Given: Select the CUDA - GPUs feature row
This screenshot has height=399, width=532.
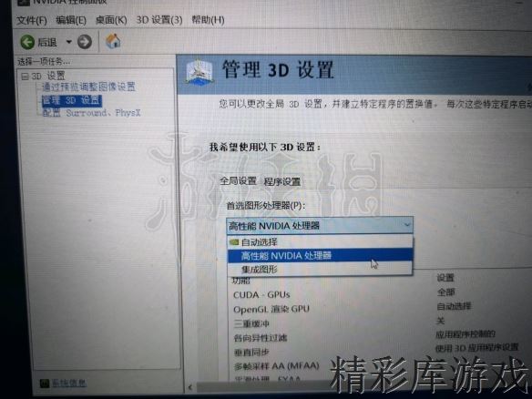Looking at the screenshot, I should [x=261, y=295].
